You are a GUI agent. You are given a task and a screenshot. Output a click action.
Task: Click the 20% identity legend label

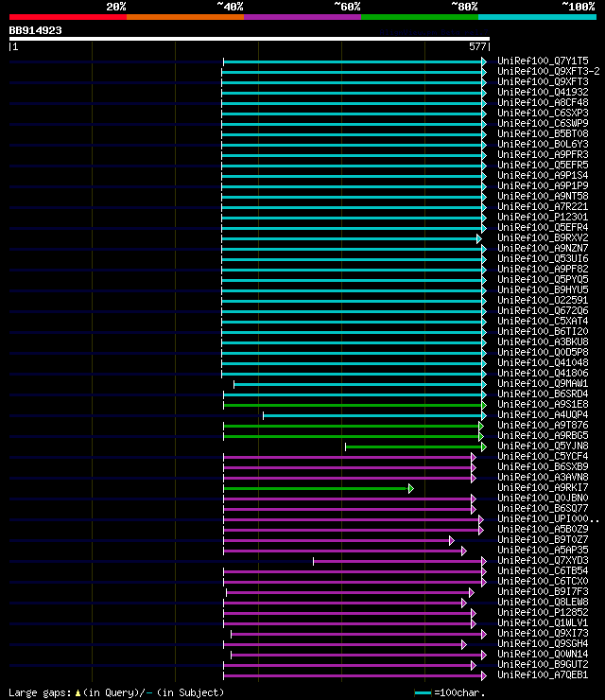coord(116,7)
